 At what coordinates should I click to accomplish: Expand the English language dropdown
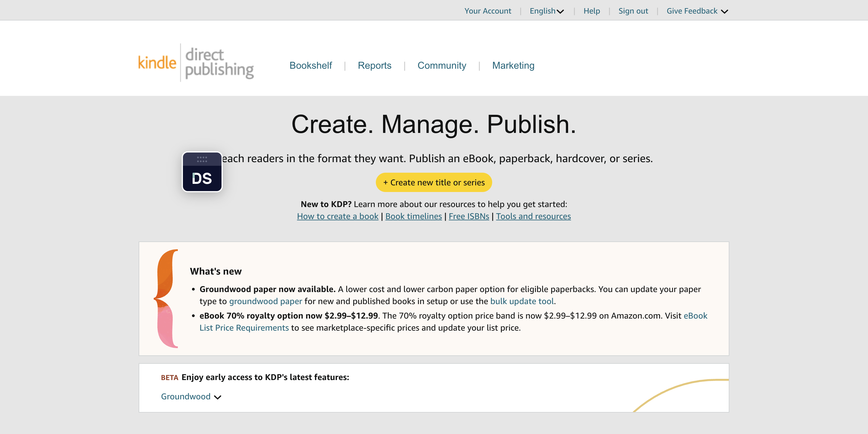pos(546,11)
